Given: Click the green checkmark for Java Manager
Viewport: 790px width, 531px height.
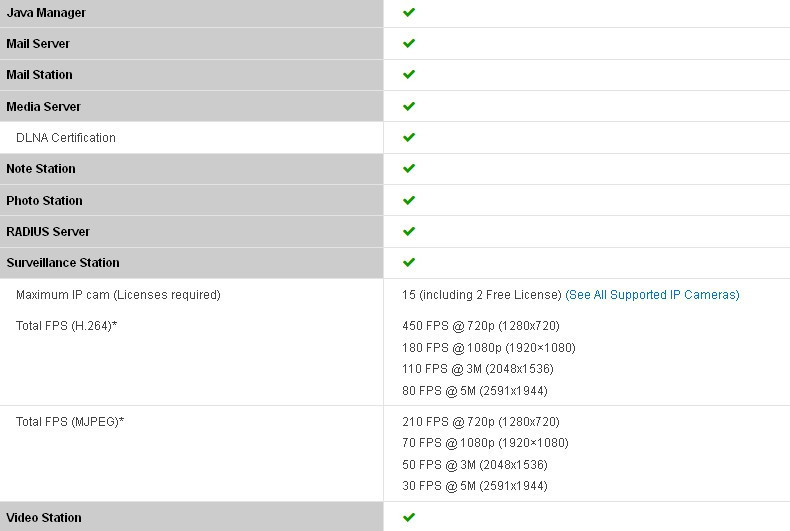Looking at the screenshot, I should pos(409,12).
